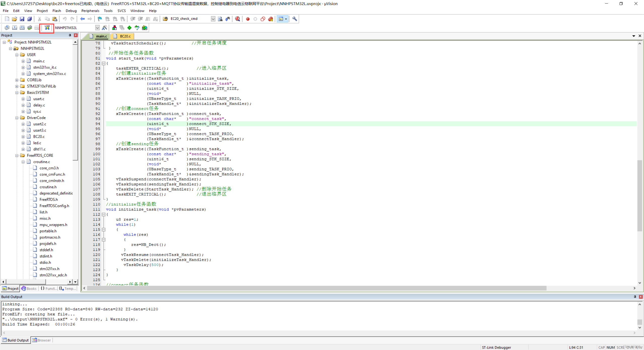Close the Project panel
This screenshot has width=644, height=350.
click(75, 35)
